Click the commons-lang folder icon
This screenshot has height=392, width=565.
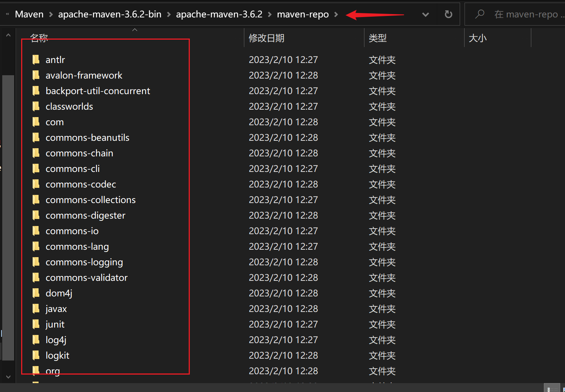(x=36, y=246)
